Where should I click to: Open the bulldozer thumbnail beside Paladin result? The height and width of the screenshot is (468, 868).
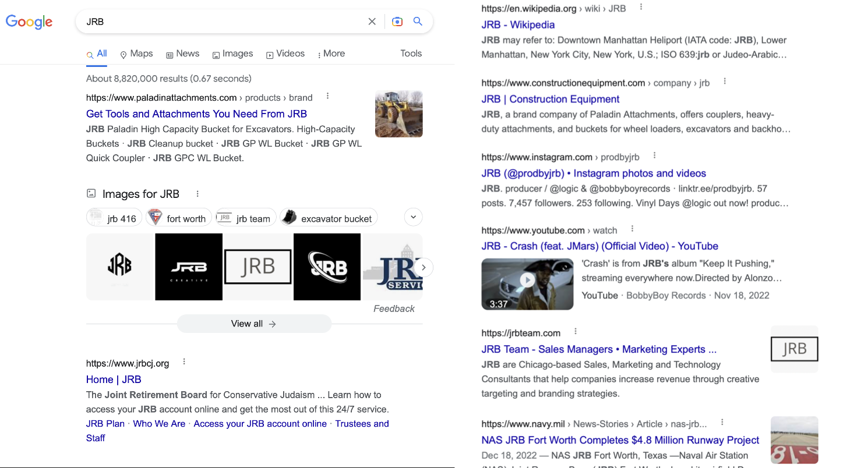(399, 114)
